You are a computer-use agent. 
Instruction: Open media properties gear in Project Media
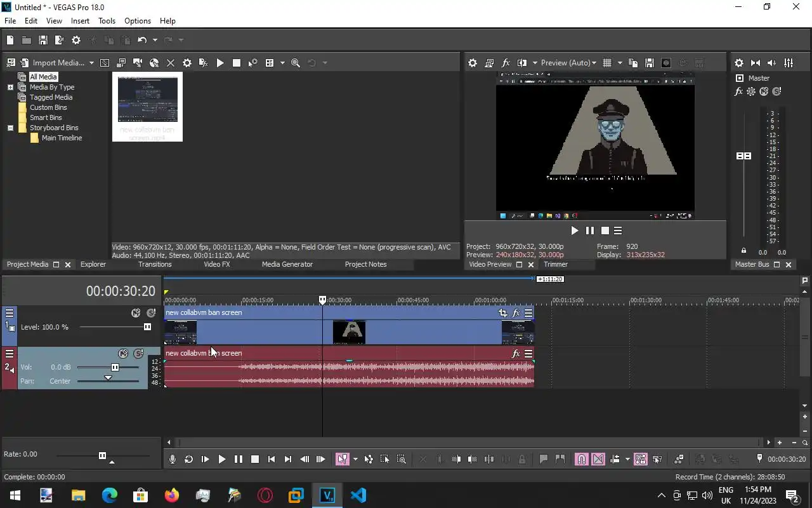tap(187, 63)
